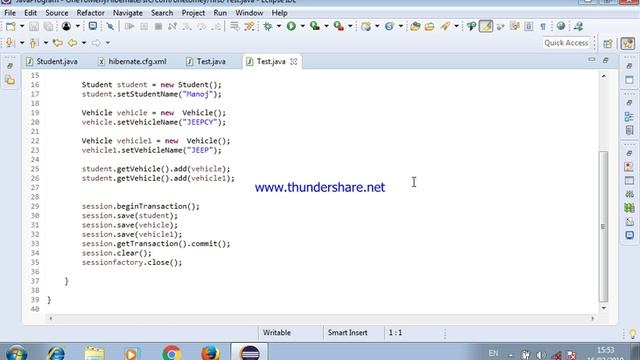Click the editor scroll-up arrow
The width and height of the screenshot is (640, 360).
click(603, 76)
